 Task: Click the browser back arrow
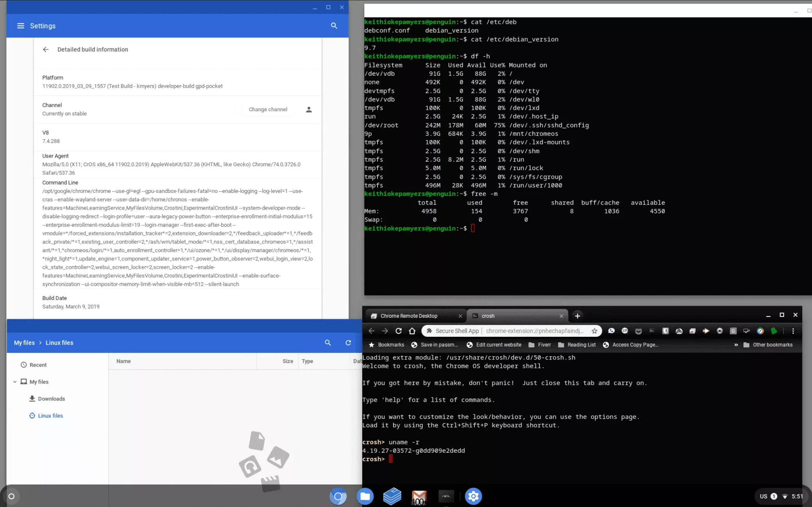371,331
